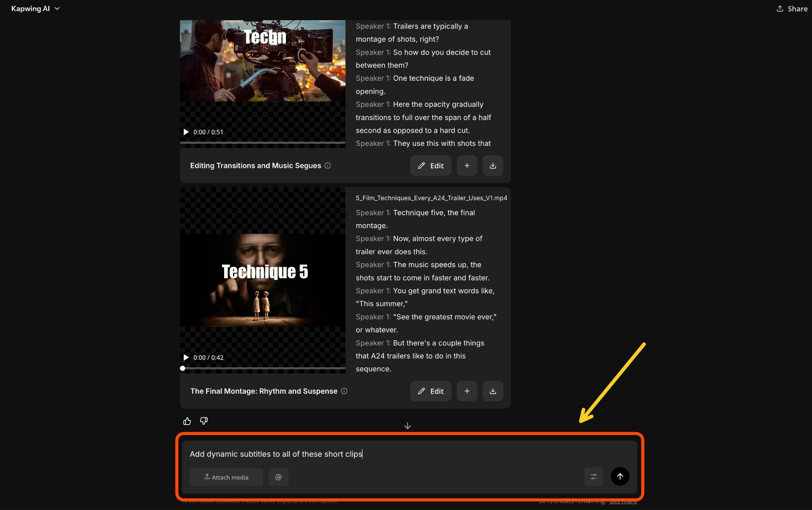Image resolution: width=812 pixels, height=510 pixels.
Task: Click the title The Final Montage: Rhythm and Suspense
Action: [x=264, y=391]
